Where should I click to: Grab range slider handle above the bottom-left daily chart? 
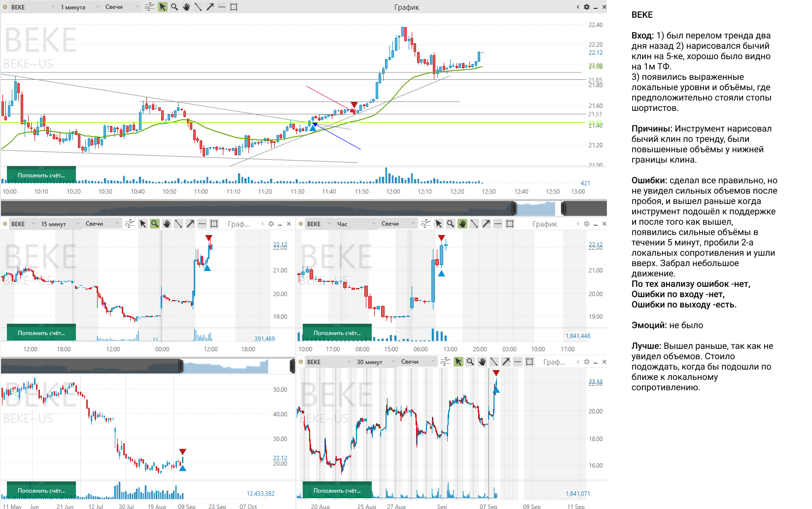(180, 366)
